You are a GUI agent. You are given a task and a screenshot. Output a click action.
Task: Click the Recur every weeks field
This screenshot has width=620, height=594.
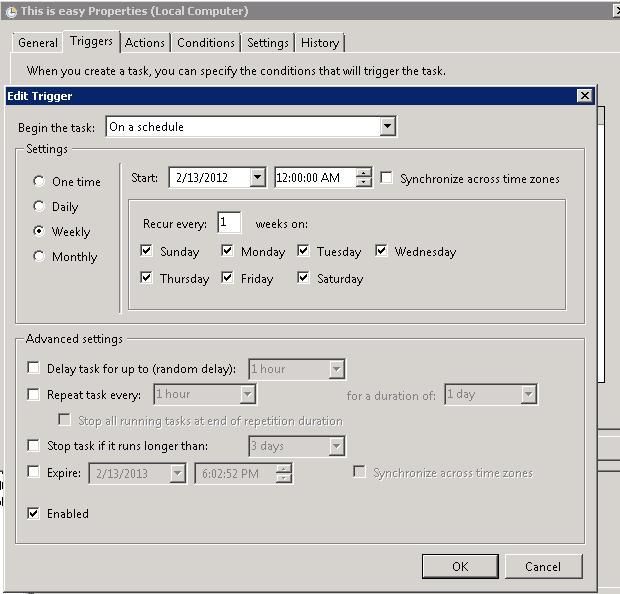click(229, 222)
